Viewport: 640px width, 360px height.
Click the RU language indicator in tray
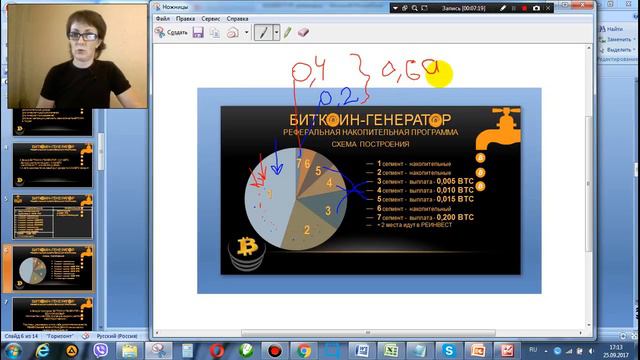(533, 350)
